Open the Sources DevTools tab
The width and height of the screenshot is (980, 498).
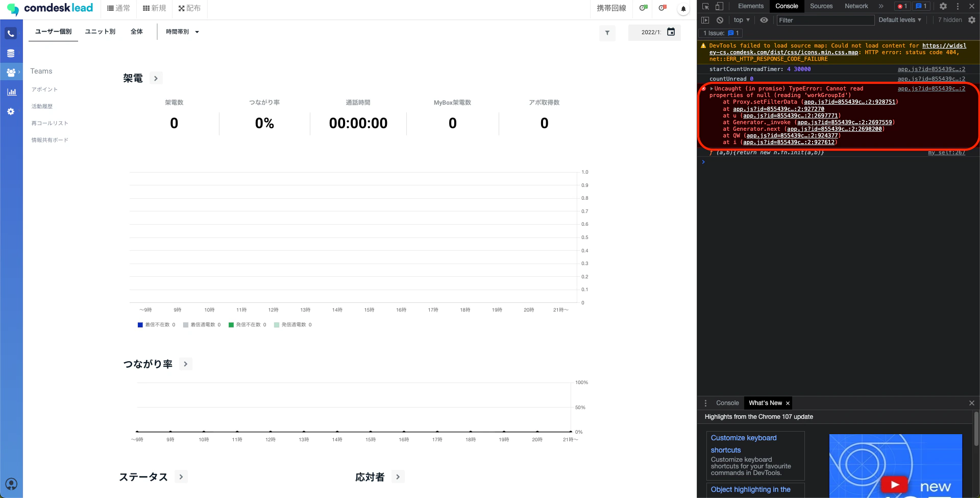pyautogui.click(x=821, y=6)
